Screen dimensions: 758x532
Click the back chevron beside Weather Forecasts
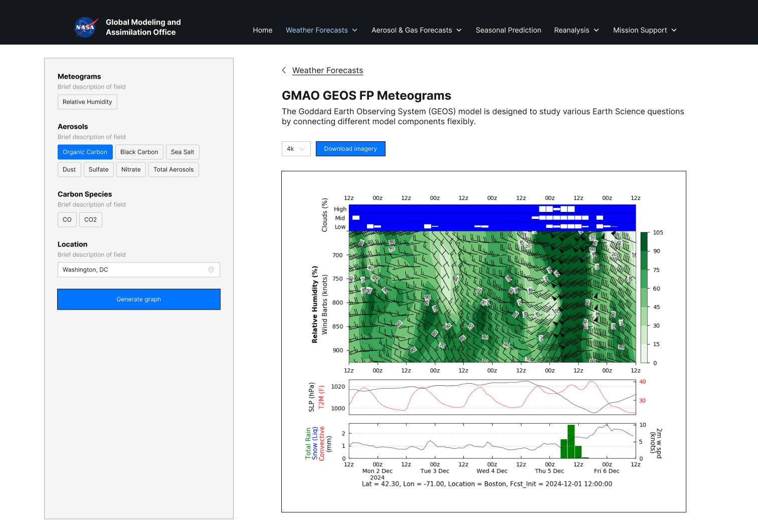(x=284, y=71)
